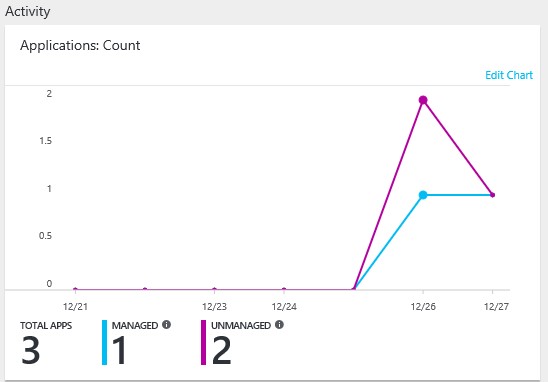Click the 12/24 date axis label

click(x=284, y=307)
